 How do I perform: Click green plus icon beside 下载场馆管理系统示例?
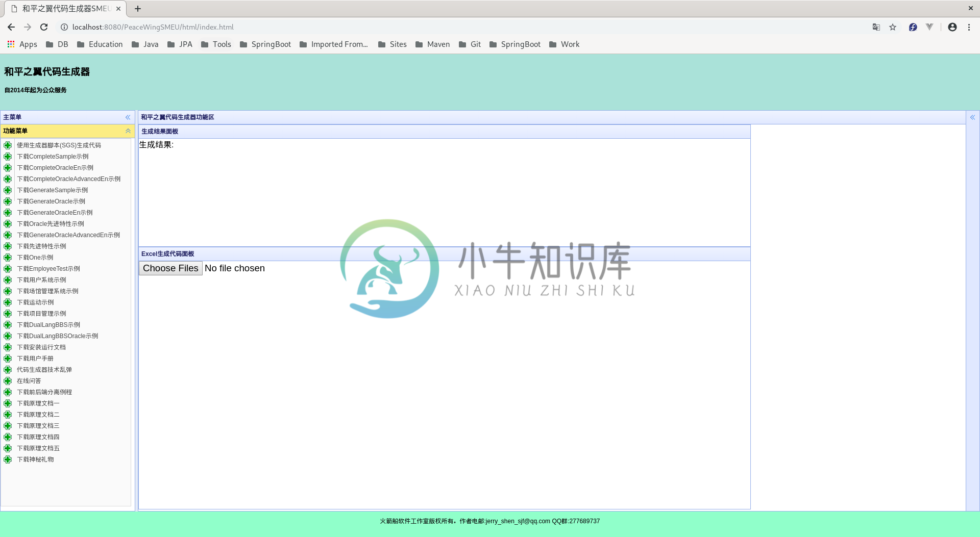pyautogui.click(x=8, y=291)
